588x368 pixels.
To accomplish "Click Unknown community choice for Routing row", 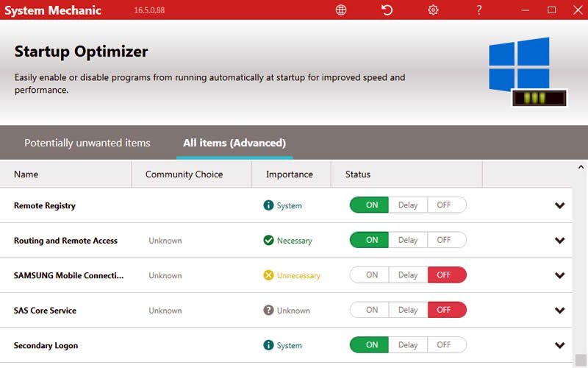I will [165, 241].
